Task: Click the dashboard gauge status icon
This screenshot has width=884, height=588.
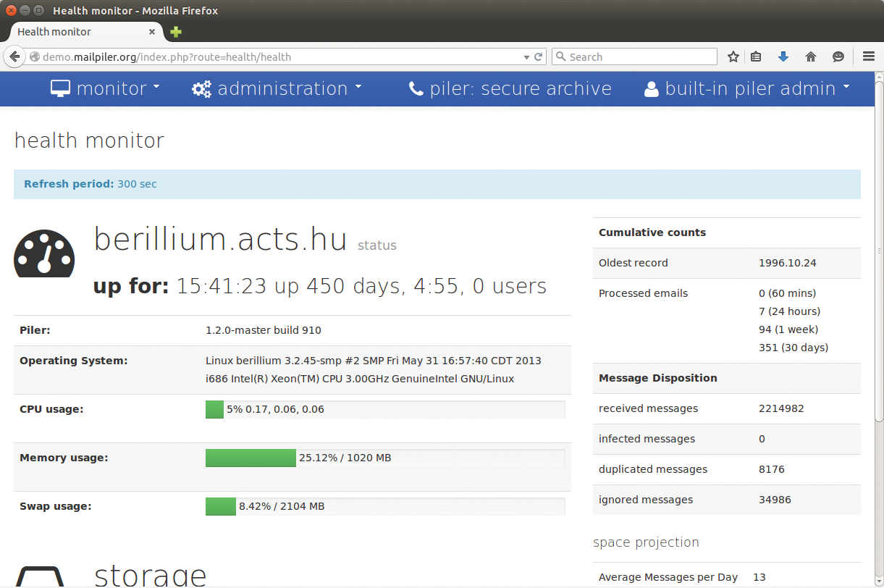Action: (x=44, y=254)
